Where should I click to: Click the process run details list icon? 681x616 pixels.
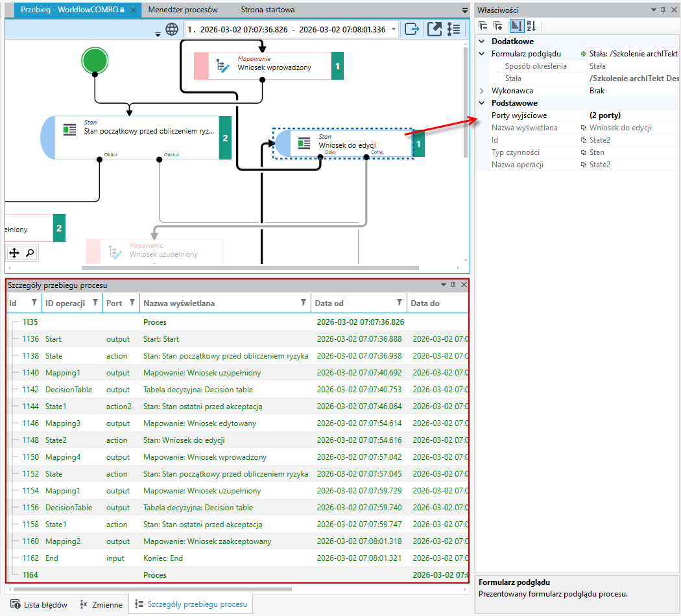click(x=454, y=29)
